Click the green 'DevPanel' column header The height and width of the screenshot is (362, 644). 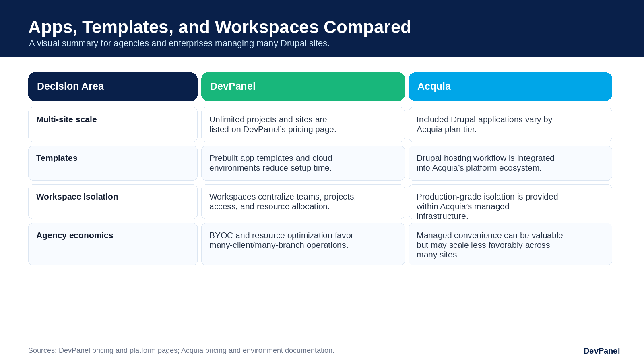tap(303, 86)
